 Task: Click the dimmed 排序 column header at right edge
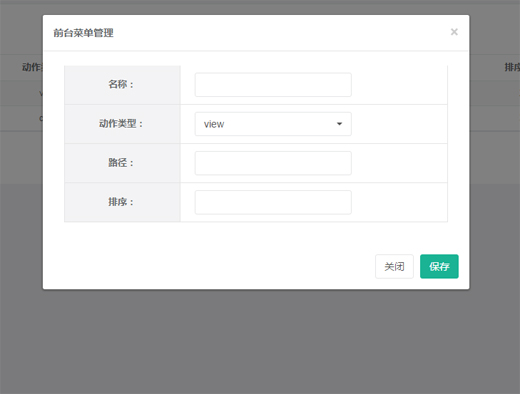(512, 67)
